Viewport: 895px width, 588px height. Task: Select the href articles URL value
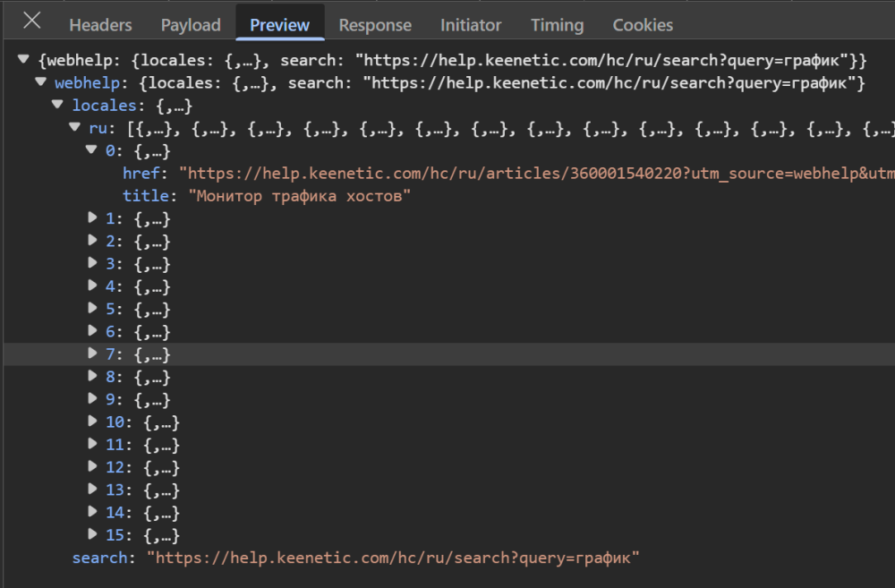click(x=537, y=174)
